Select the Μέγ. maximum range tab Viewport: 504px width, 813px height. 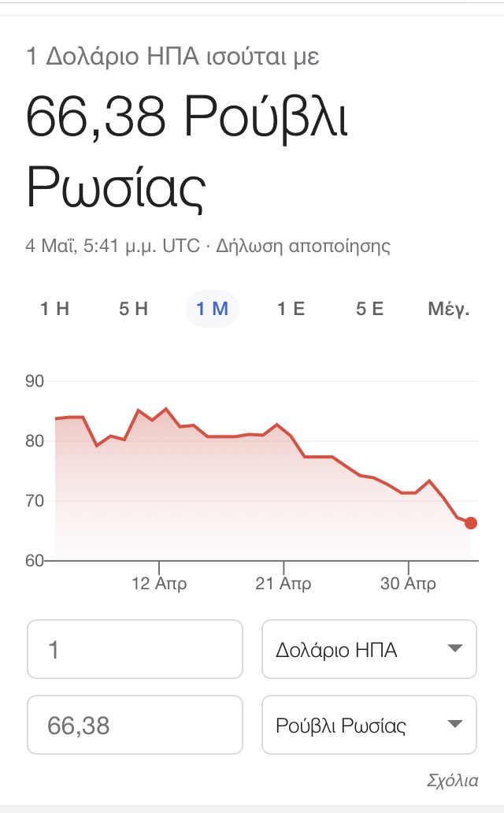pos(448,309)
